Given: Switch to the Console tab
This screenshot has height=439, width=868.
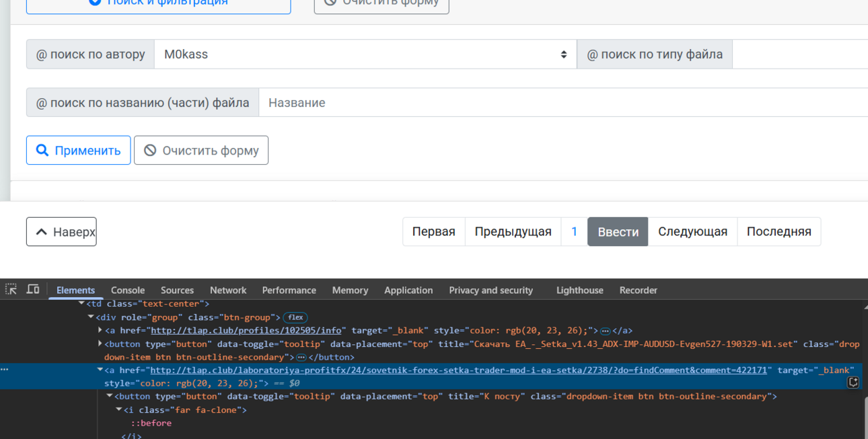Looking at the screenshot, I should tap(128, 290).
